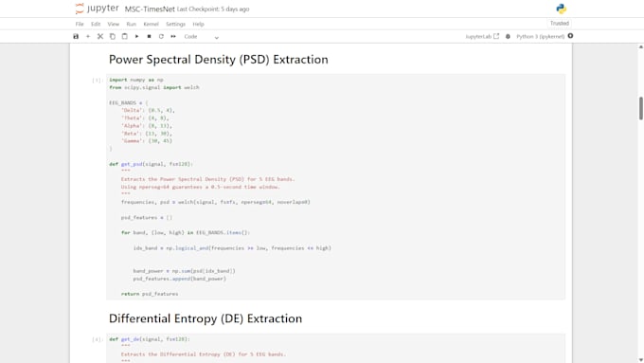Click inside the get_de code cell
644x363 pixels.
(x=335, y=348)
